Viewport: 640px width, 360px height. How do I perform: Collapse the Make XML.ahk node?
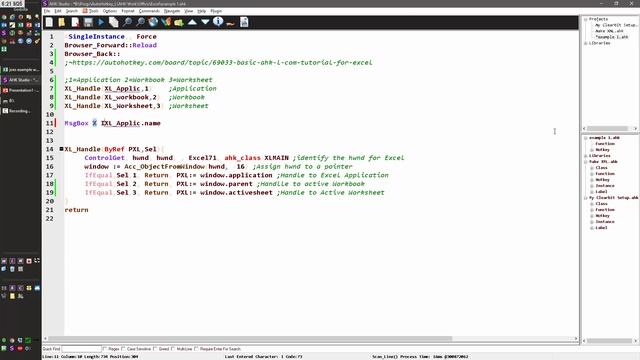(586, 162)
